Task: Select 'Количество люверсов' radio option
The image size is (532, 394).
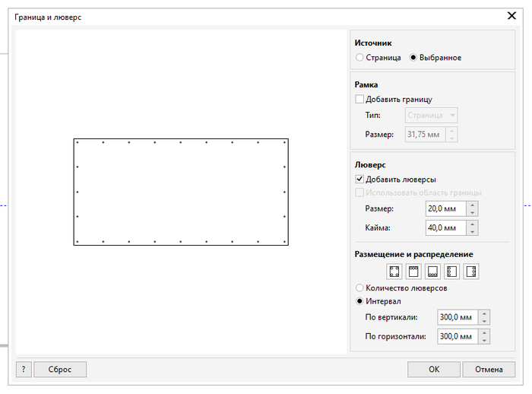Action: pyautogui.click(x=360, y=288)
